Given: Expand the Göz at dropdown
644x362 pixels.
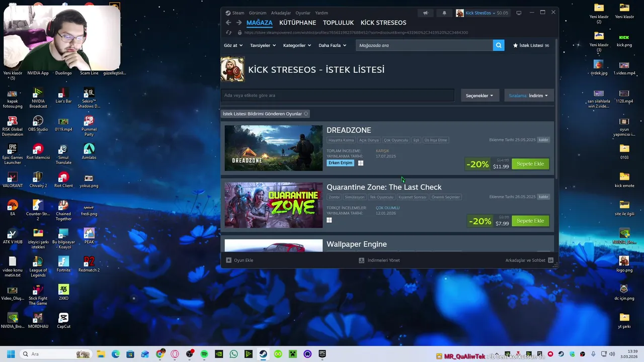Looking at the screenshot, I should point(233,45).
